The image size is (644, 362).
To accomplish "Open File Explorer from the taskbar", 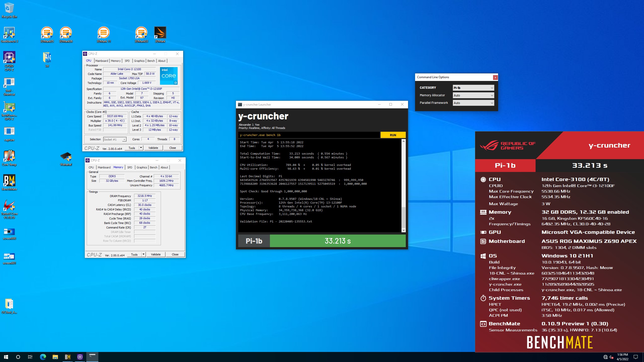I will 55,357.
